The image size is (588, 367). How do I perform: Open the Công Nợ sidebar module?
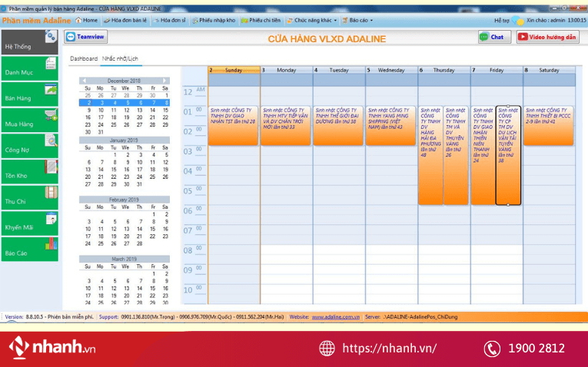30,146
